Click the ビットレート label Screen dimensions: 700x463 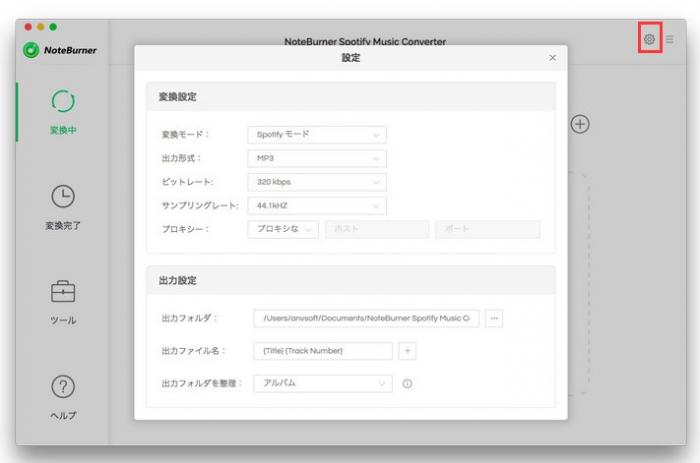[188, 182]
